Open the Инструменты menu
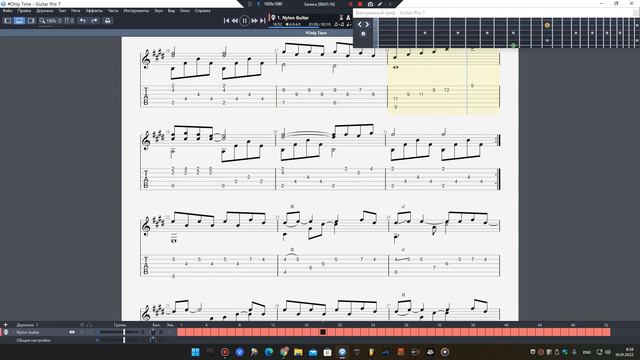640x360 pixels. [136, 11]
